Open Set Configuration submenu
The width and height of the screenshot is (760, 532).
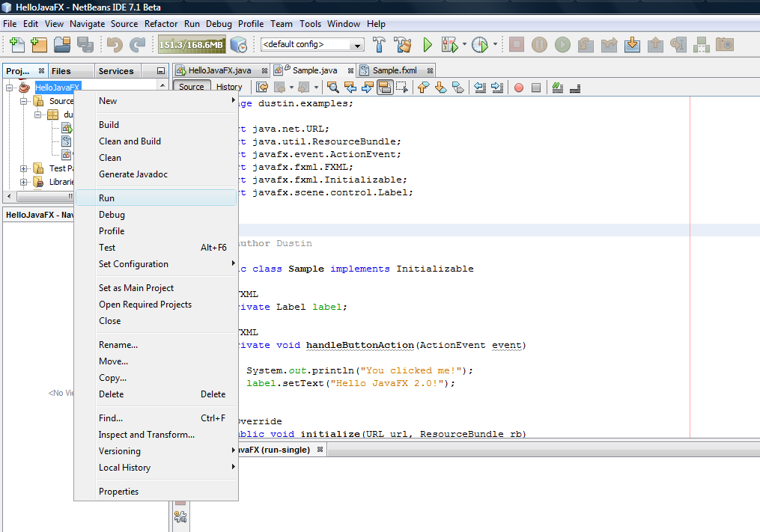click(x=156, y=264)
